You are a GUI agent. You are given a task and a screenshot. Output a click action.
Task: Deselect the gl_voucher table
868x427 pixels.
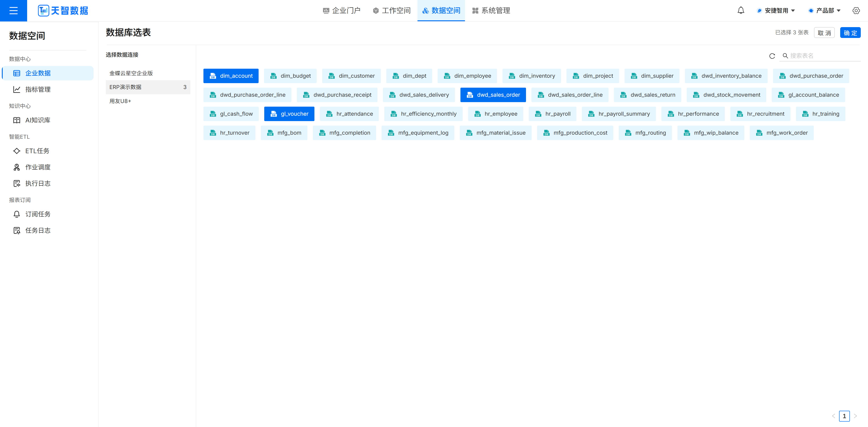[289, 114]
